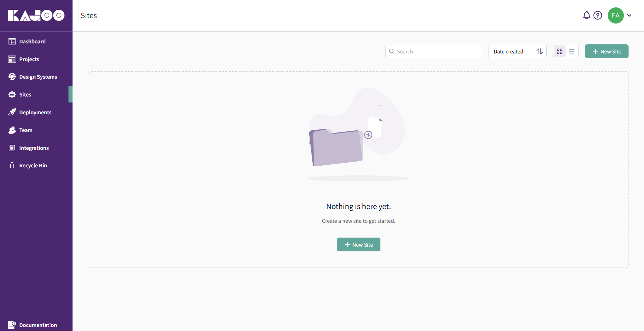
Task: Click the FA user avatar
Action: point(616,15)
